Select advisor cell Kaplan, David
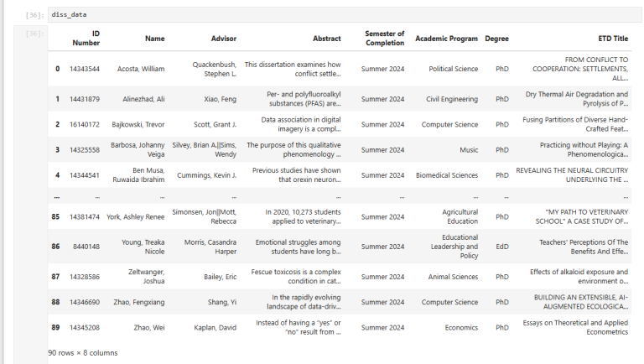This screenshot has height=364, width=644. [x=217, y=326]
